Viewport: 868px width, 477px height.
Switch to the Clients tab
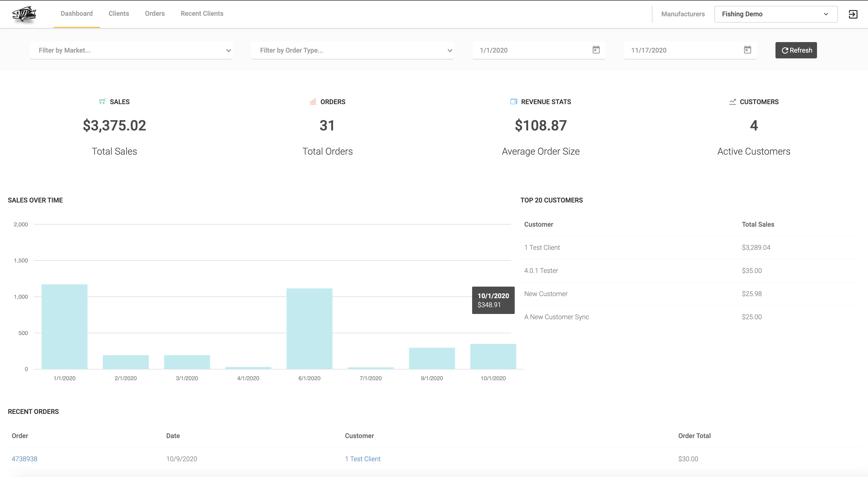point(119,13)
